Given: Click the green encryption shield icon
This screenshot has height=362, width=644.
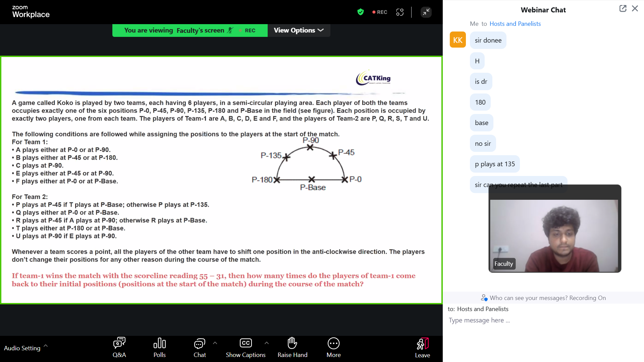Looking at the screenshot, I should [x=361, y=12].
